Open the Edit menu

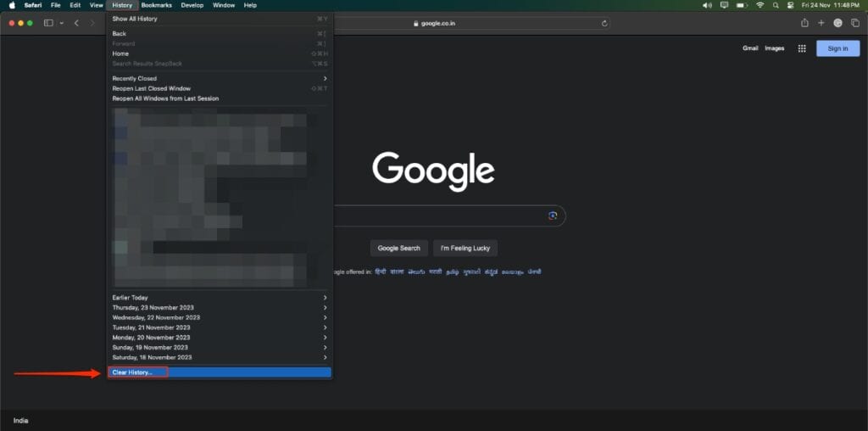point(75,5)
